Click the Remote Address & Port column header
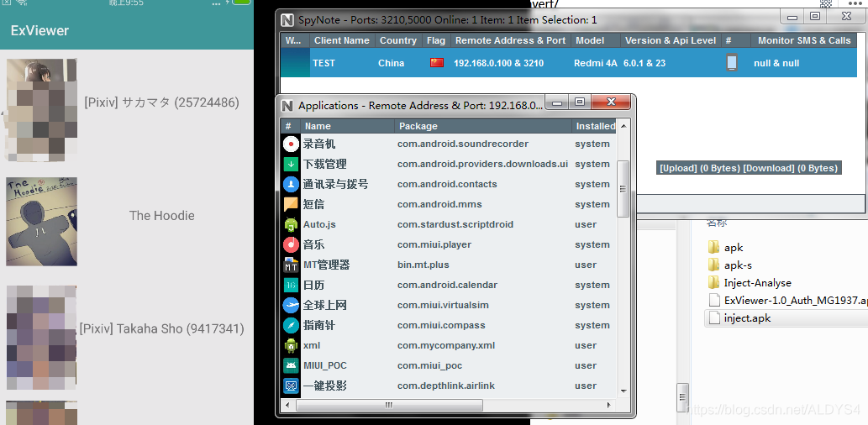This screenshot has height=425, width=868. pyautogui.click(x=510, y=40)
